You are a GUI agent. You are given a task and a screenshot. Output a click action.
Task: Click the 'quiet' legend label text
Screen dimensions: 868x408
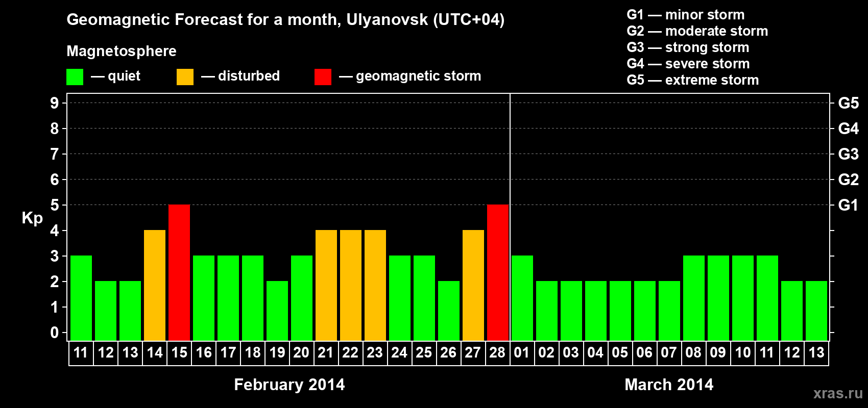point(124,76)
